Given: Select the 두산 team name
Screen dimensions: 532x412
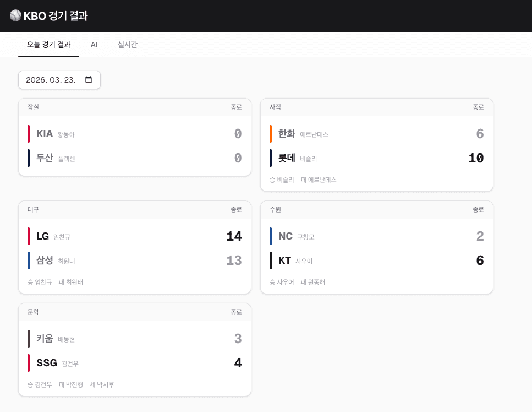Looking at the screenshot, I should pyautogui.click(x=45, y=158).
